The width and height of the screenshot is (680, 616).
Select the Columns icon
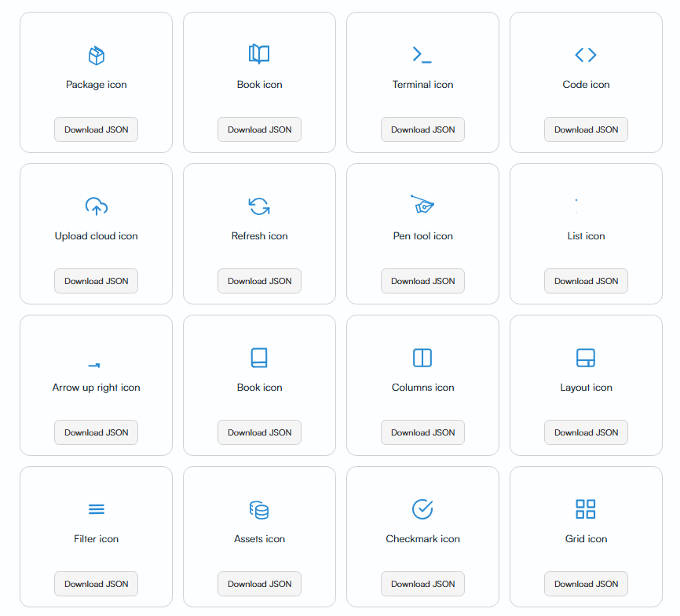pos(422,358)
